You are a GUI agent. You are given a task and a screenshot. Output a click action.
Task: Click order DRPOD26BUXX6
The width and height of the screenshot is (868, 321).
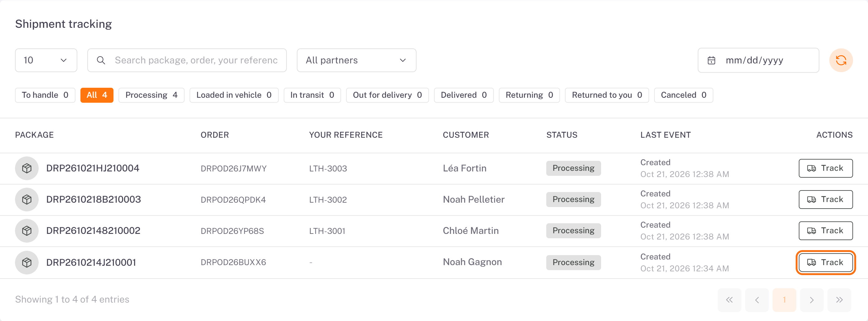click(233, 262)
